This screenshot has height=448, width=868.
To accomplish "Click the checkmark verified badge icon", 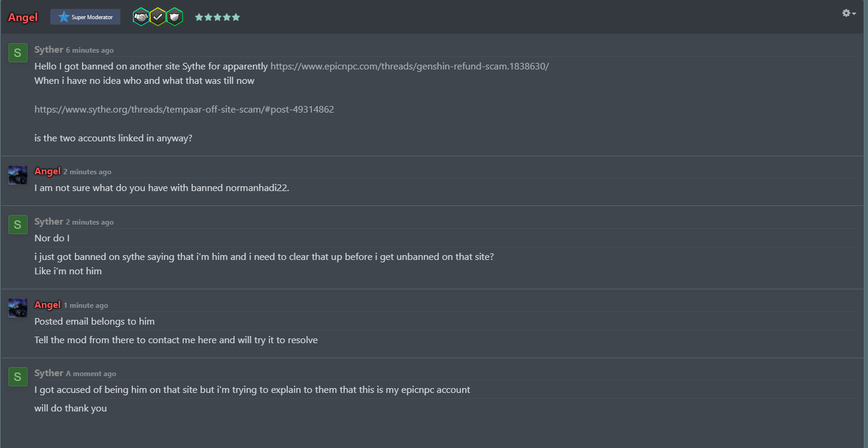I will pyautogui.click(x=157, y=17).
